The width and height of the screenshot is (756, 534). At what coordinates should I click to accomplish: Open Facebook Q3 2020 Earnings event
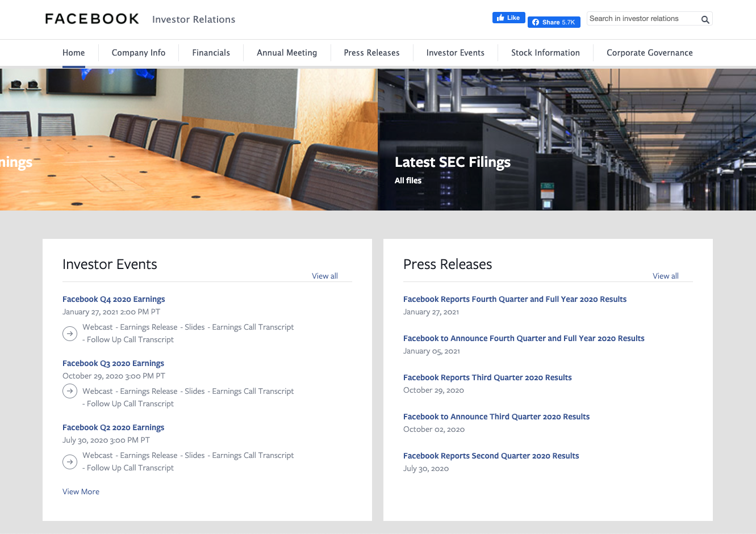point(113,363)
